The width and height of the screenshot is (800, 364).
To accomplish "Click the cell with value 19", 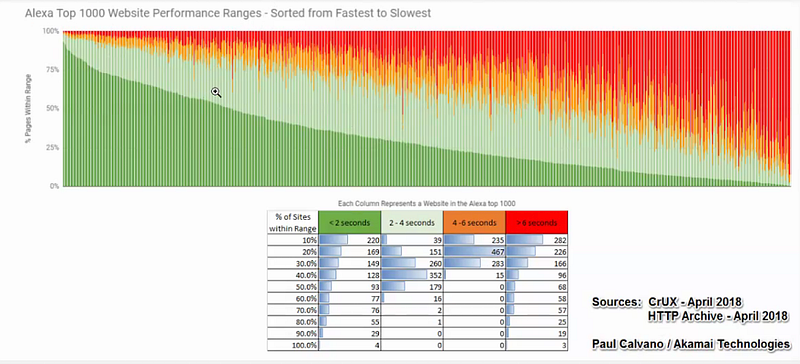I will tap(537, 333).
